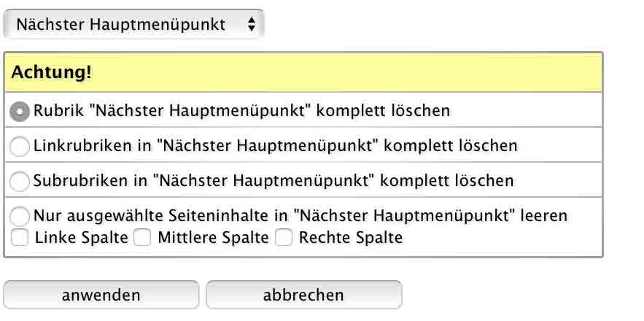This screenshot has height=321, width=644.
Task: Select the "Rubrik komplett löschen" radio button
Action: [x=20, y=111]
